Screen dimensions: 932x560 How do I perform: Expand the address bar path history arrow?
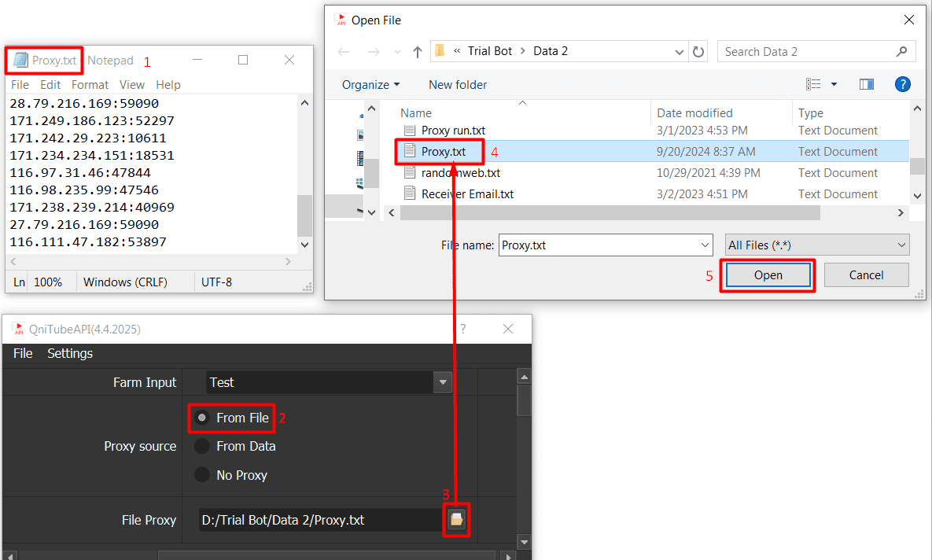tap(680, 52)
